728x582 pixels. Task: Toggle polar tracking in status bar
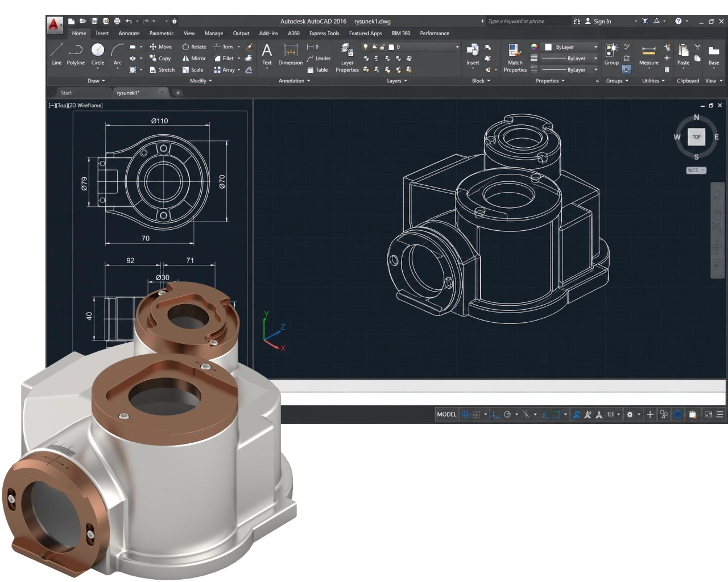click(x=507, y=414)
